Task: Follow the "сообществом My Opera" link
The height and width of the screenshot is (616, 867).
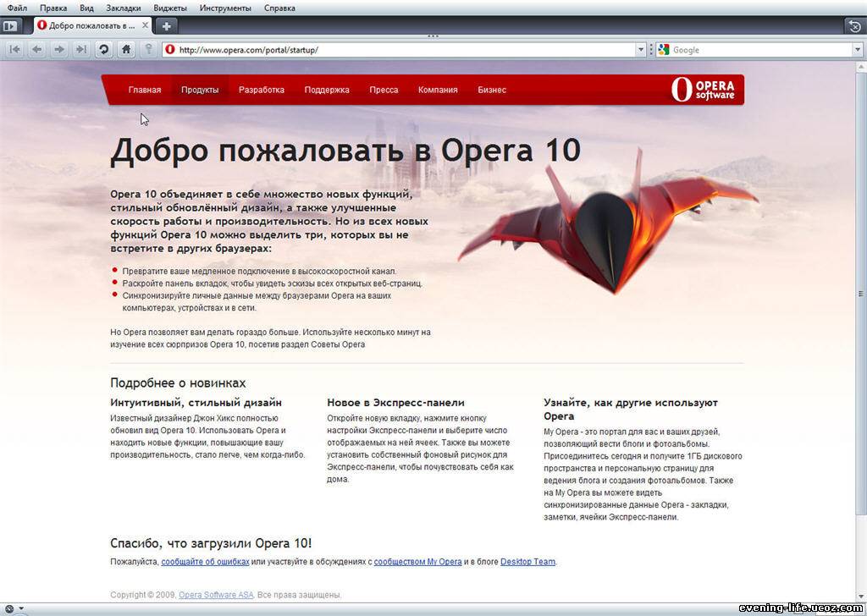Action: pyautogui.click(x=418, y=562)
